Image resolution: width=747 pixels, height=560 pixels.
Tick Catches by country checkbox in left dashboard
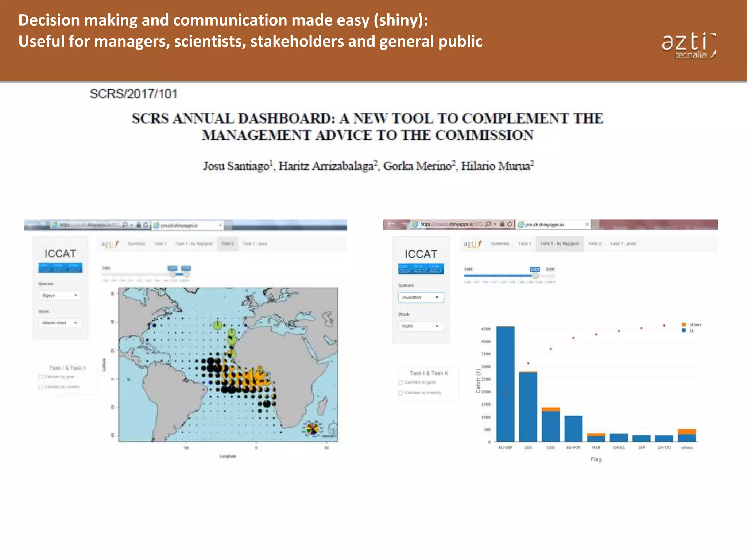41,387
